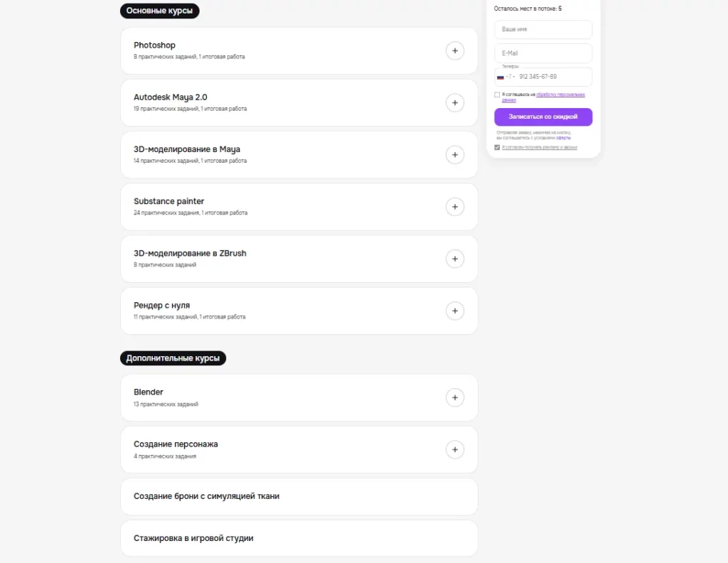
Task: Click the plus icon next to Blender
Action: 455,397
